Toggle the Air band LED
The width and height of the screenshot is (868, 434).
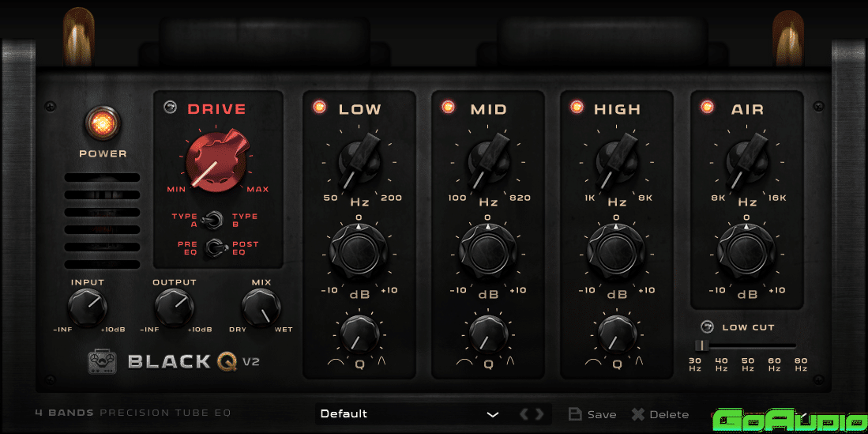tap(707, 108)
